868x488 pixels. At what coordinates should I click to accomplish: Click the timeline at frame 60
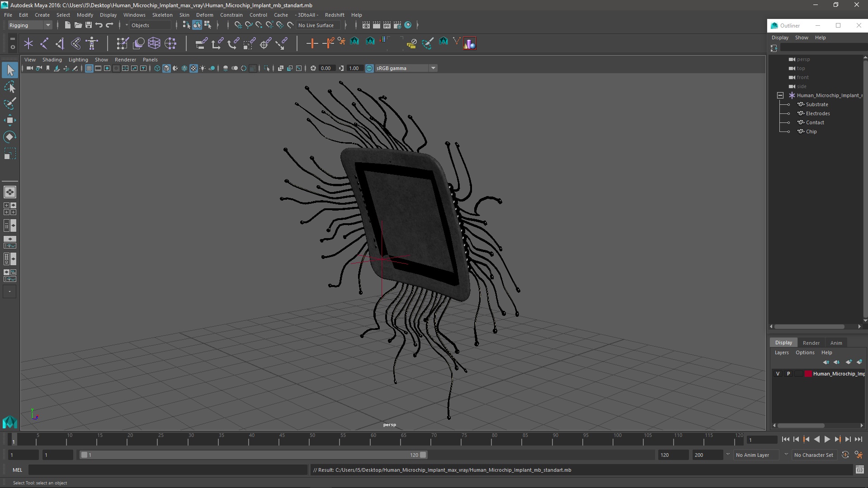tap(373, 439)
